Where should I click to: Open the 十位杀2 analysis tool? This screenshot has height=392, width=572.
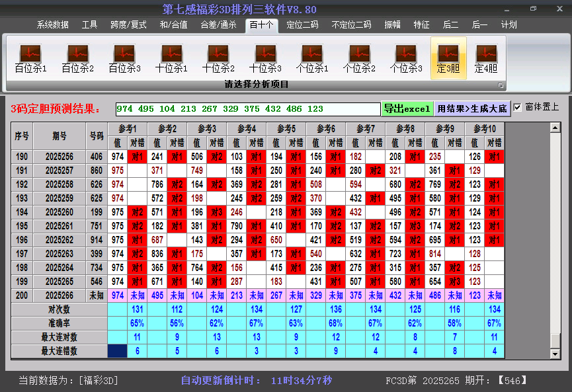click(x=218, y=56)
